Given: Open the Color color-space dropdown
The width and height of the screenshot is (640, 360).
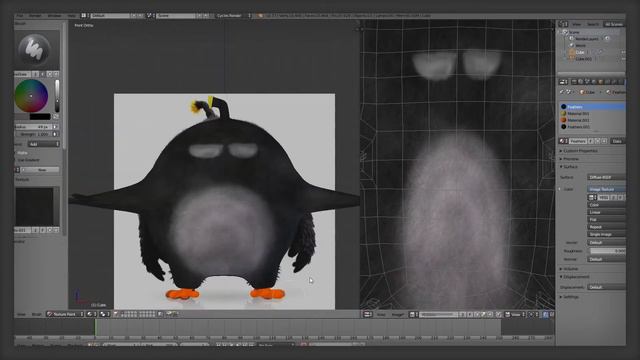Looking at the screenshot, I should [607, 205].
